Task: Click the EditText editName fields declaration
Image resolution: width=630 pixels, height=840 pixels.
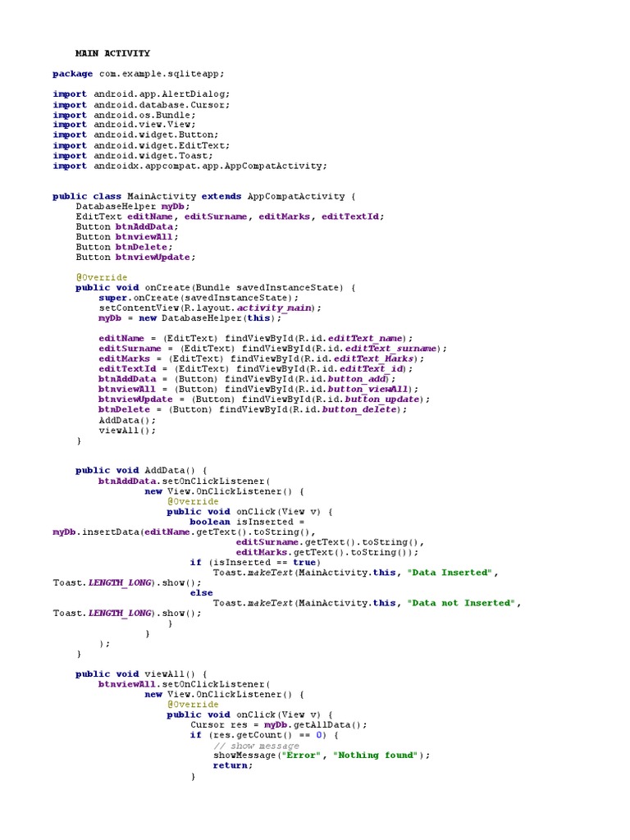Action: click(x=230, y=217)
